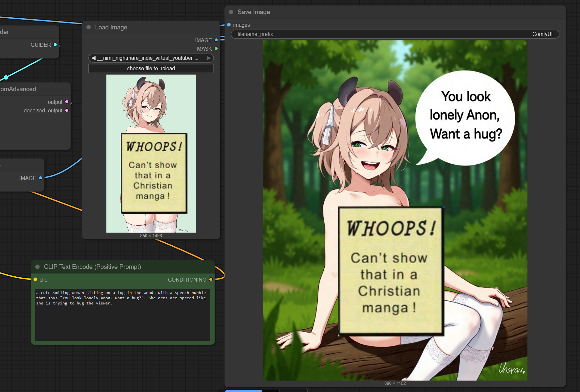580x392 pixels.
Task: Select next image with right arrow
Action: pos(209,58)
